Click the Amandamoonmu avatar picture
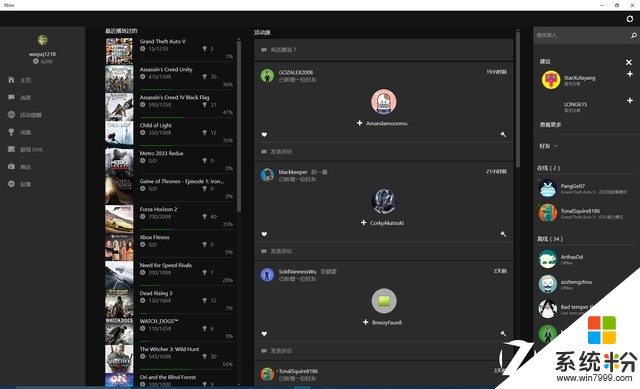The width and height of the screenshot is (640, 389). 384,102
